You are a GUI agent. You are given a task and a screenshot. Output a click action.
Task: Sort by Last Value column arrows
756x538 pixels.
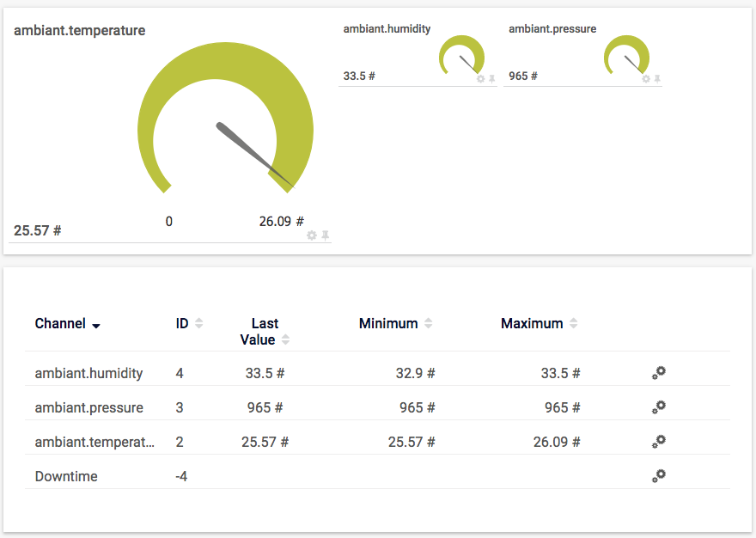coord(285,340)
